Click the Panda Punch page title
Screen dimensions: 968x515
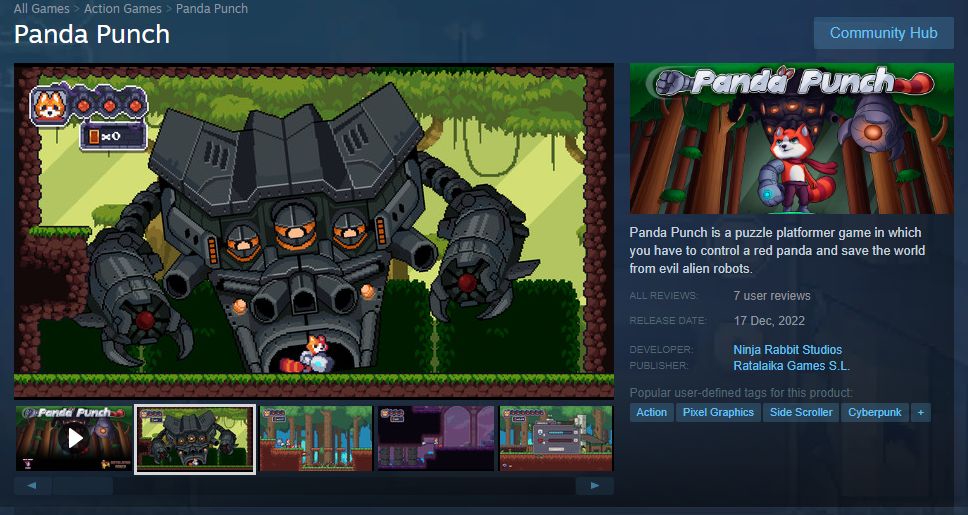(x=92, y=34)
